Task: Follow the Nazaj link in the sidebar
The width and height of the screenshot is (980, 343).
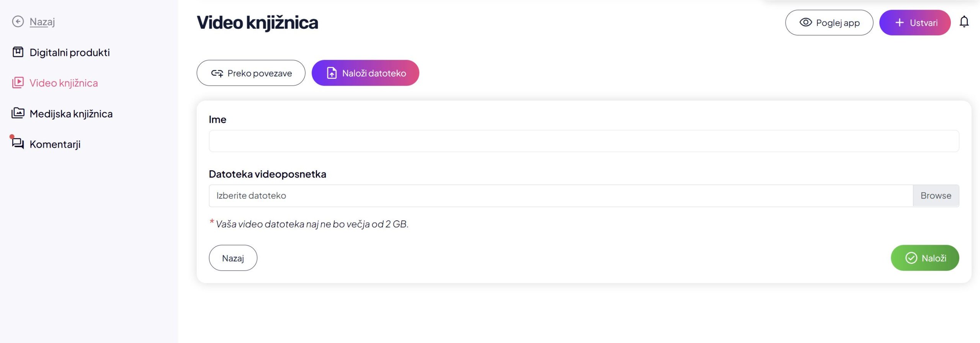Action: pos(42,22)
